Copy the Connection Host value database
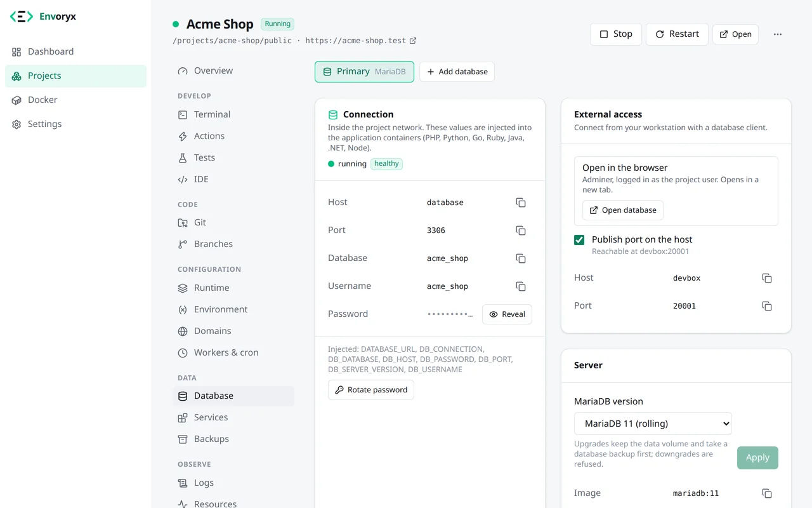This screenshot has height=508, width=812. [521, 203]
